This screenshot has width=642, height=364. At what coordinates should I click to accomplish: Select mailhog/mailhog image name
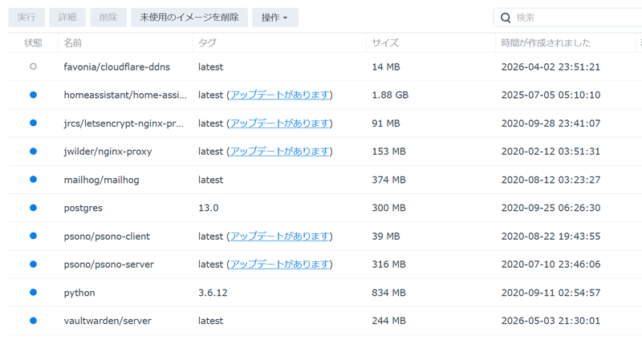coord(101,180)
